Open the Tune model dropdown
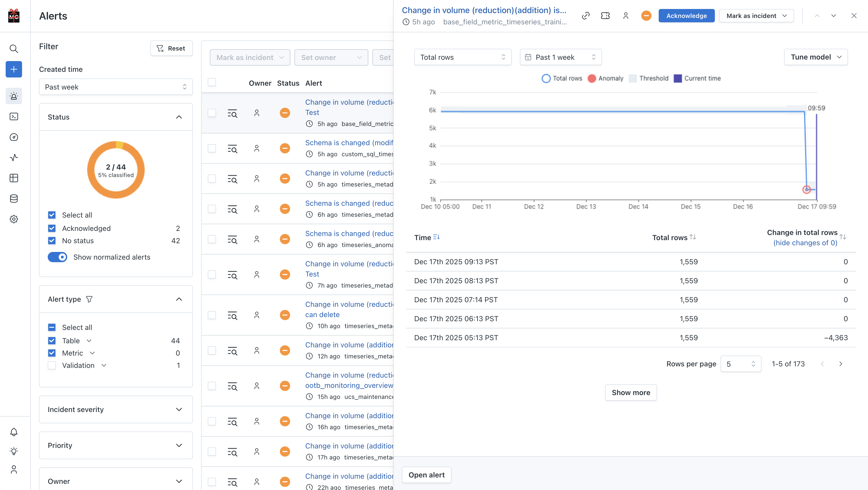This screenshot has height=490, width=868. 815,57
